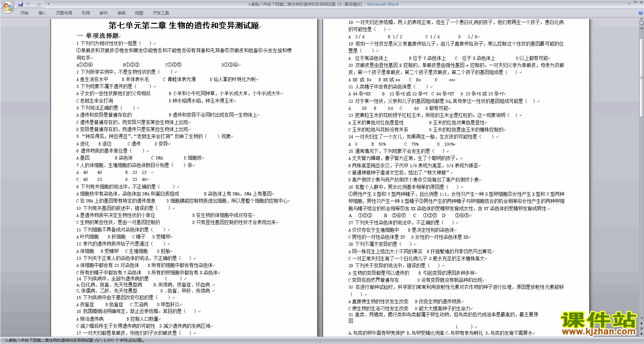Click option B 50% in question 24
Viewport: 644px width, 344px height.
(x=379, y=144)
